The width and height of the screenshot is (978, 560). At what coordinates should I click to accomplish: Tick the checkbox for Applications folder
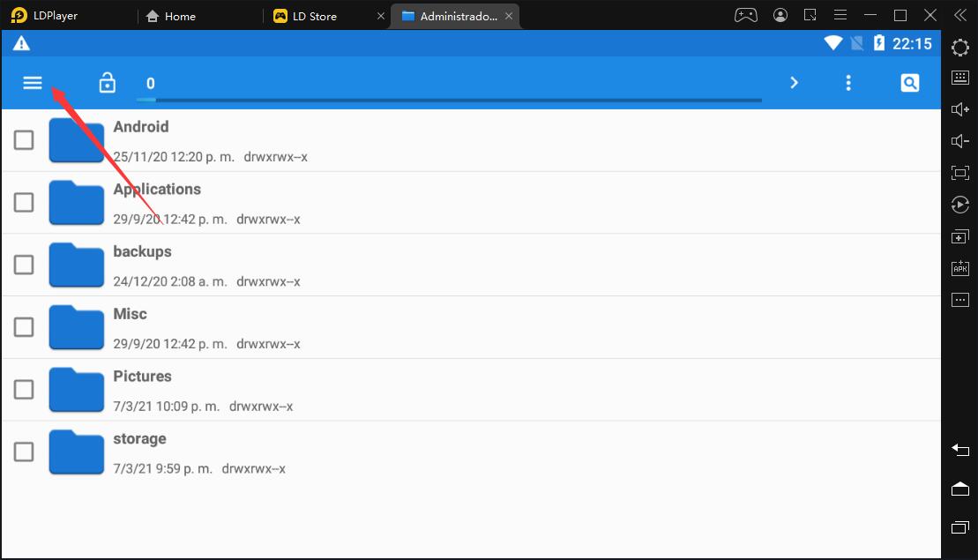coord(24,202)
